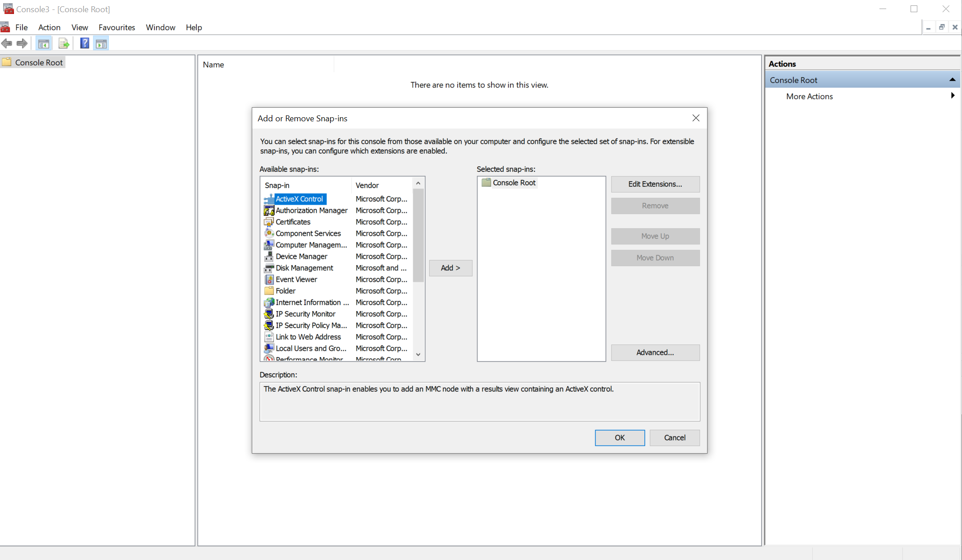Image resolution: width=962 pixels, height=560 pixels.
Task: Click the Edit Extensions... button
Action: coord(655,184)
